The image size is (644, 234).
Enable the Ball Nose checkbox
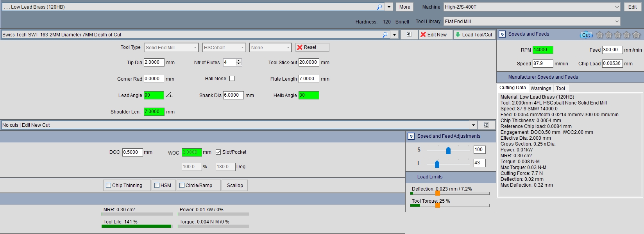(x=232, y=79)
